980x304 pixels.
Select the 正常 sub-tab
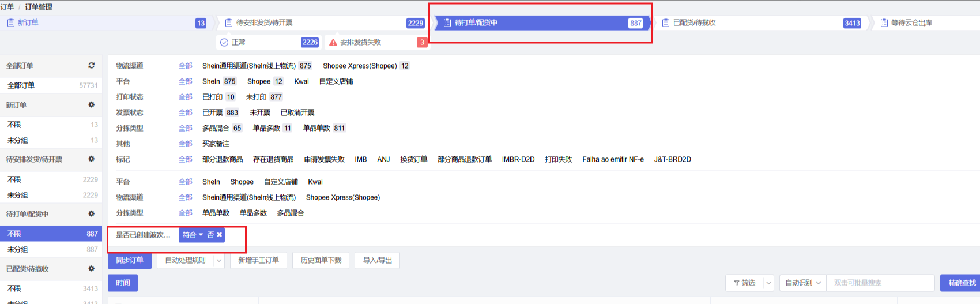click(269, 42)
